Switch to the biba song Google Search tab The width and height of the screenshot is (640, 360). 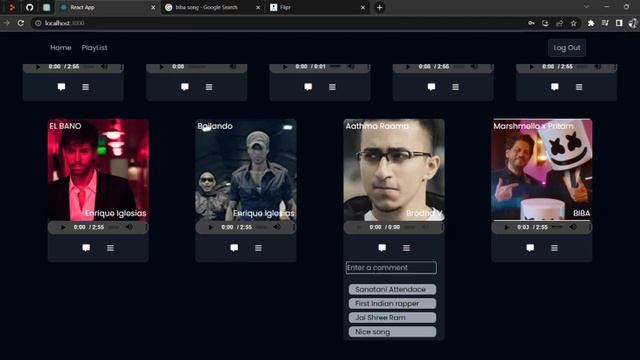[x=212, y=7]
